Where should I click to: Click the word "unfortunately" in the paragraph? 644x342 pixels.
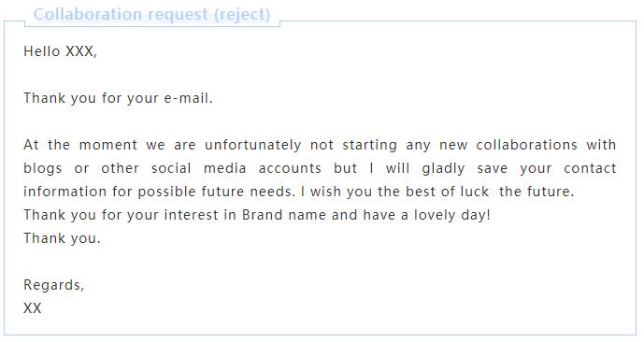(252, 145)
